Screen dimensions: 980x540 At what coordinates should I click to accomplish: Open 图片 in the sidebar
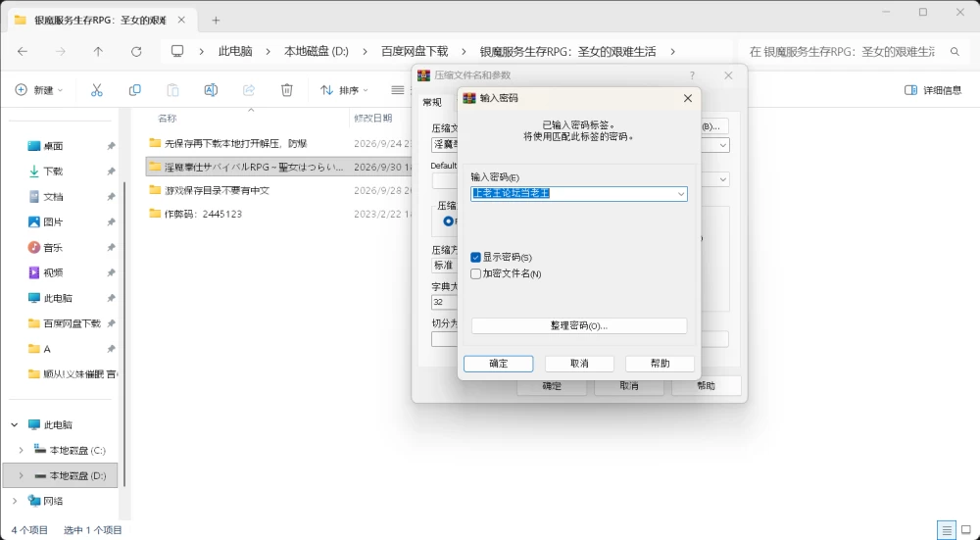[x=53, y=221]
